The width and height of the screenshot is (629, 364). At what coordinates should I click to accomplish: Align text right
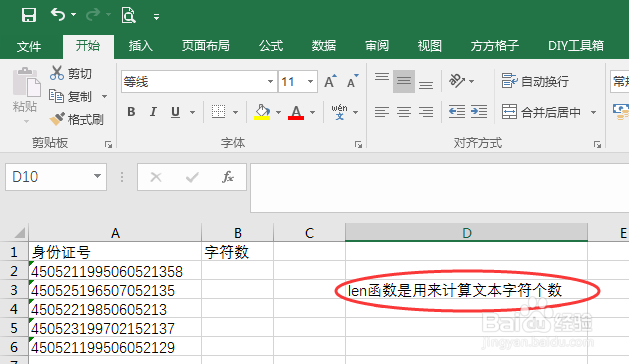[426, 112]
